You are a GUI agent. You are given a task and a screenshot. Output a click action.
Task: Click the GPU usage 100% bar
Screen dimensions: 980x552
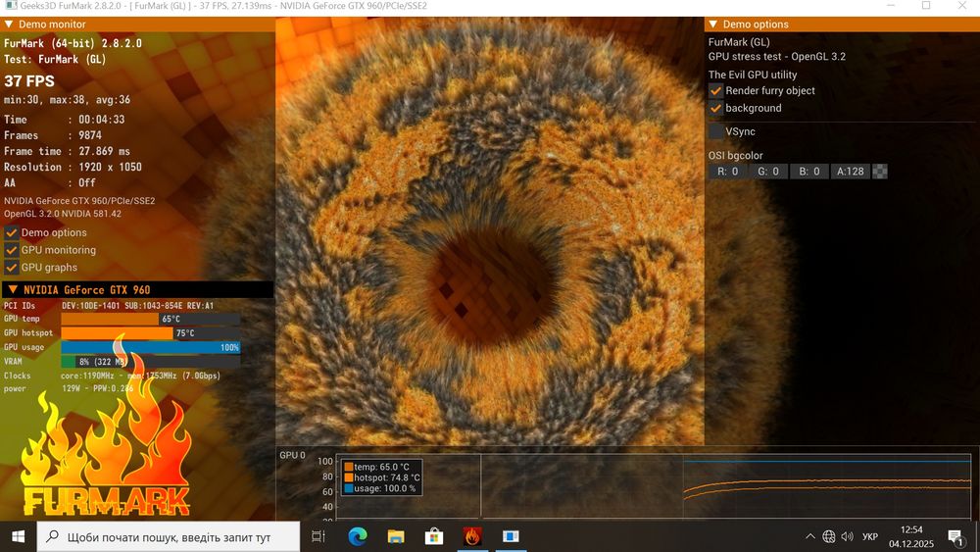tap(151, 348)
